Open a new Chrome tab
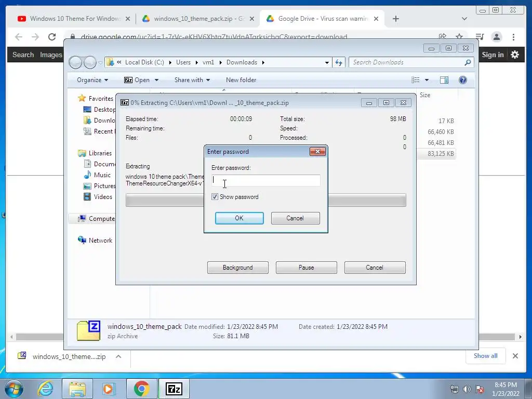 pyautogui.click(x=395, y=19)
